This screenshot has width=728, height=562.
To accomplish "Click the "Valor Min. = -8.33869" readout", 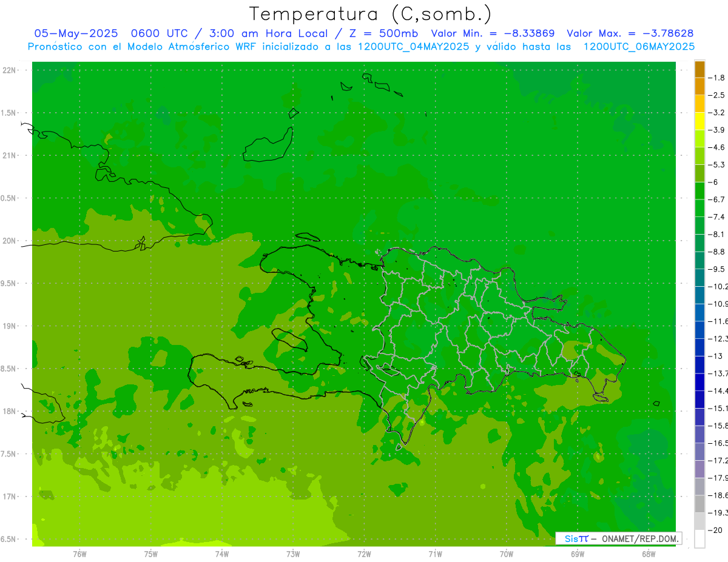I will pos(493,33).
